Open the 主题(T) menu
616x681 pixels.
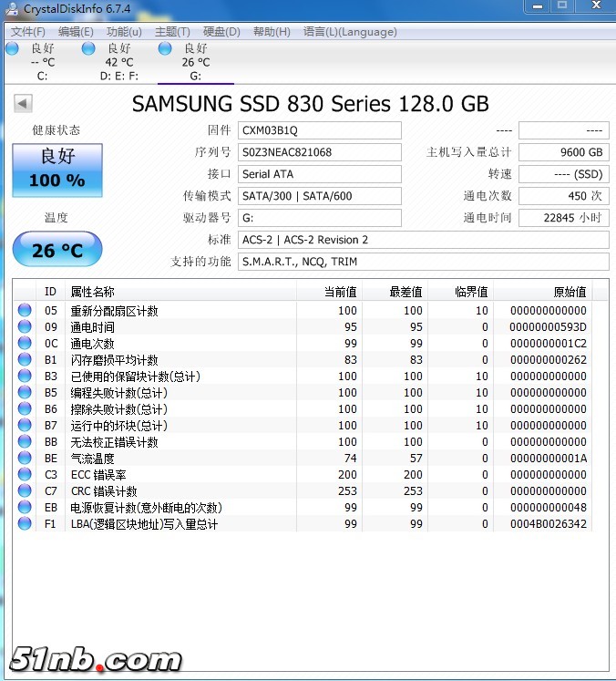[x=172, y=32]
